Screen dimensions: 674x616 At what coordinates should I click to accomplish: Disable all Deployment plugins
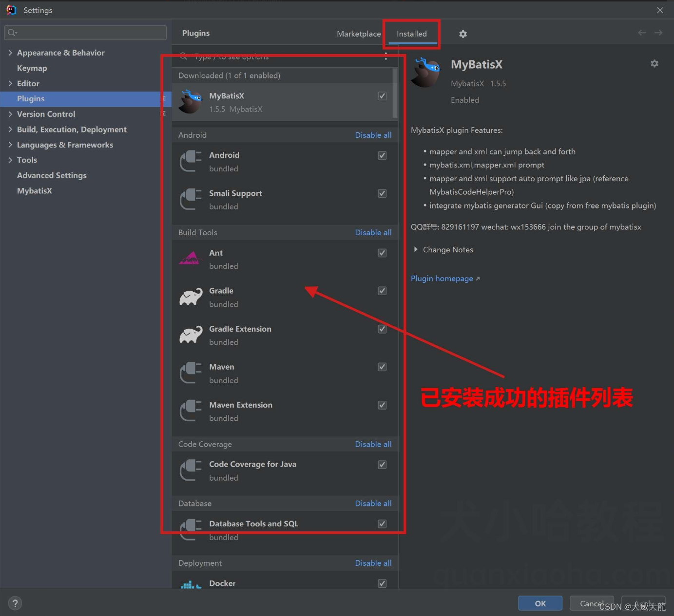point(373,563)
